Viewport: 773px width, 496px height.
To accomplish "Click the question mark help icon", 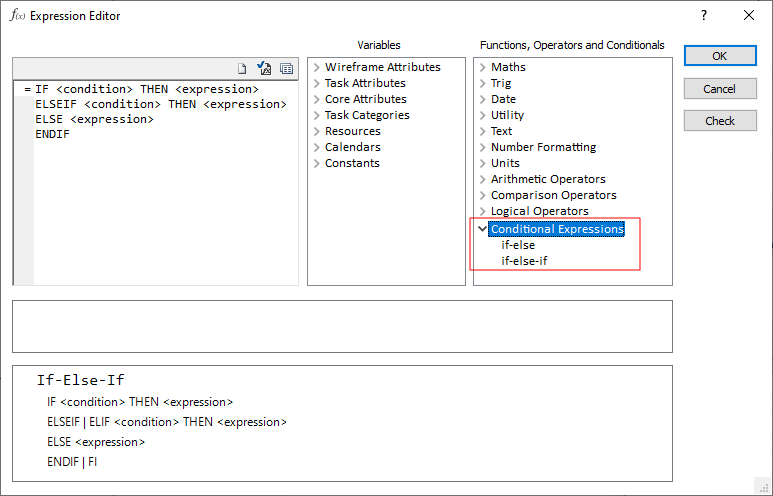I will (x=704, y=16).
